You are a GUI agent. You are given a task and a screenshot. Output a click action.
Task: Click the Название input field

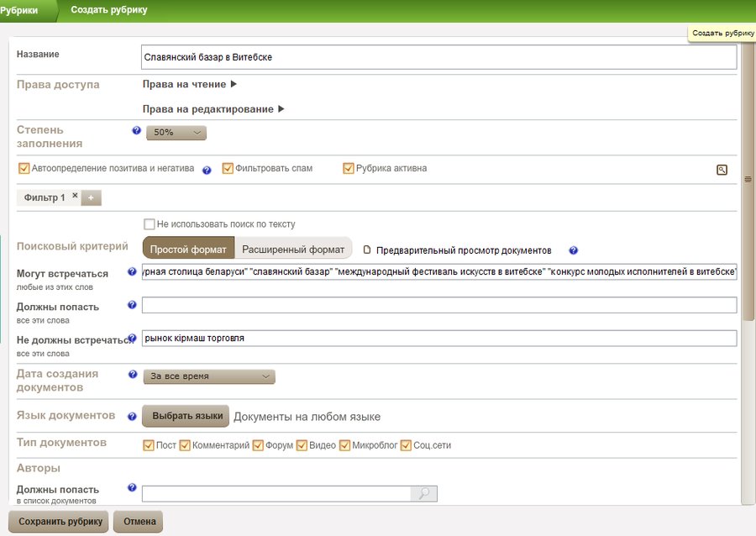click(x=438, y=57)
